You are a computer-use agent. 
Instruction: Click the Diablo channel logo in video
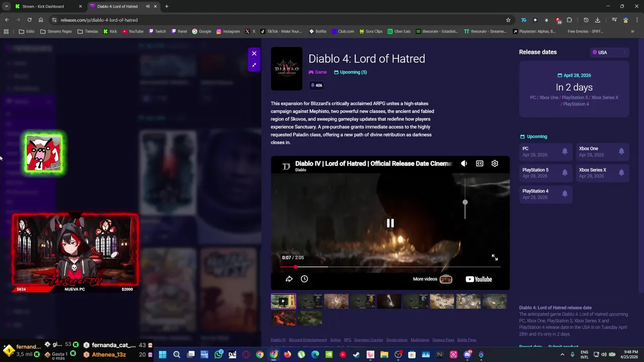pyautogui.click(x=286, y=166)
